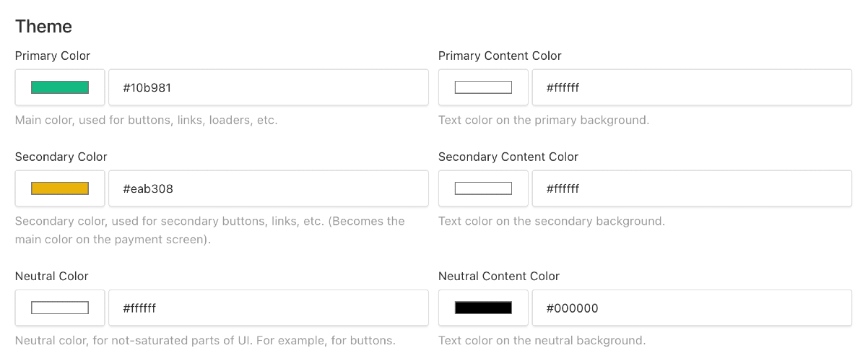Open the yellow Secondary Color swatch picker
Screen dimensions: 868x361
point(60,188)
